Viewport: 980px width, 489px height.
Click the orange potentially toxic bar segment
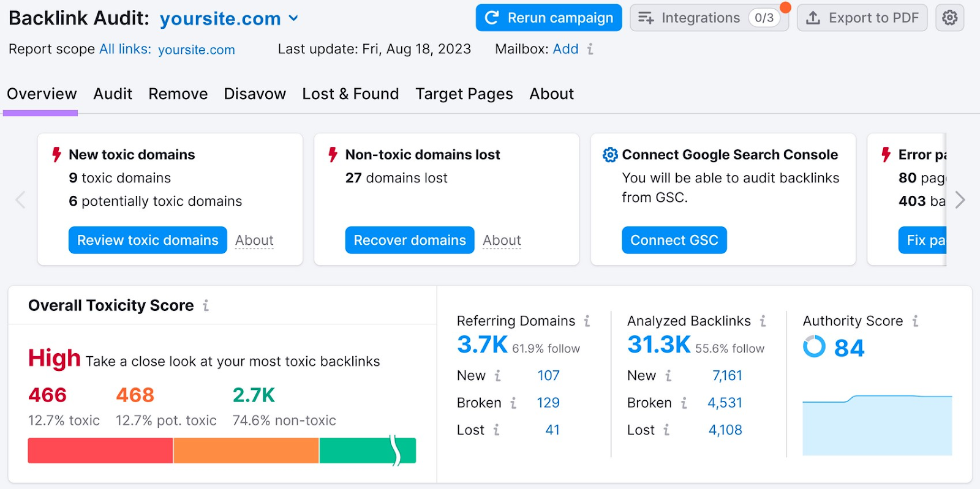click(246, 450)
